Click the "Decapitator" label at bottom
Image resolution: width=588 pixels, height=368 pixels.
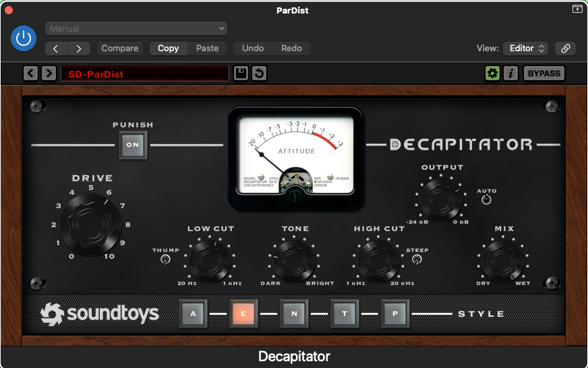click(294, 357)
